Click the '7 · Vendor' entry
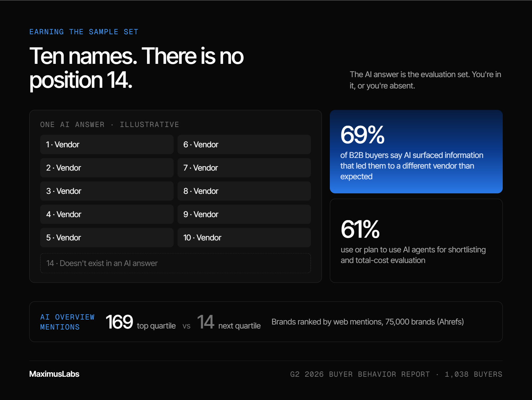 tap(244, 168)
